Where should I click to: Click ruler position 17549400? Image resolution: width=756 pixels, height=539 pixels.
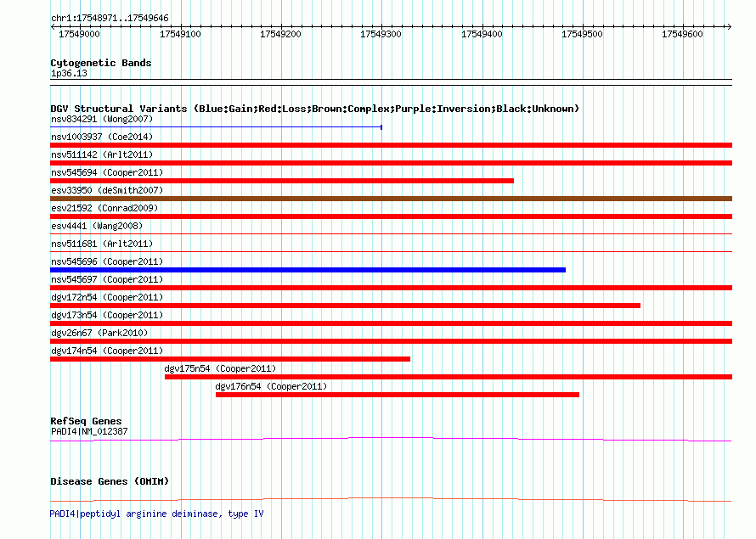point(482,34)
